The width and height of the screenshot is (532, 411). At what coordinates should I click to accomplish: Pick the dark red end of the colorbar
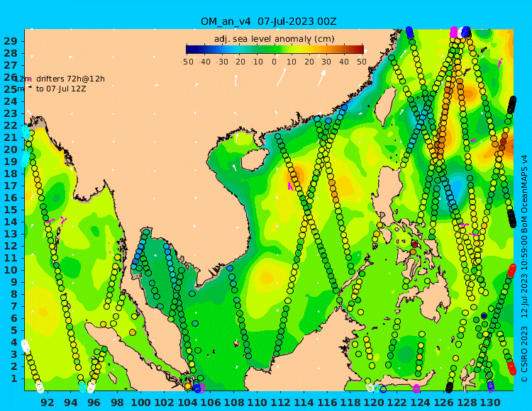360,50
